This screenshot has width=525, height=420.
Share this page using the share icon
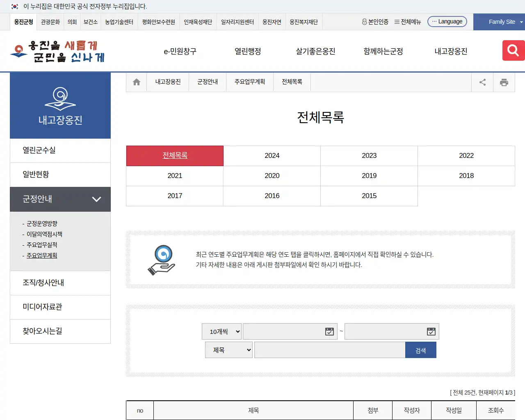pos(482,82)
